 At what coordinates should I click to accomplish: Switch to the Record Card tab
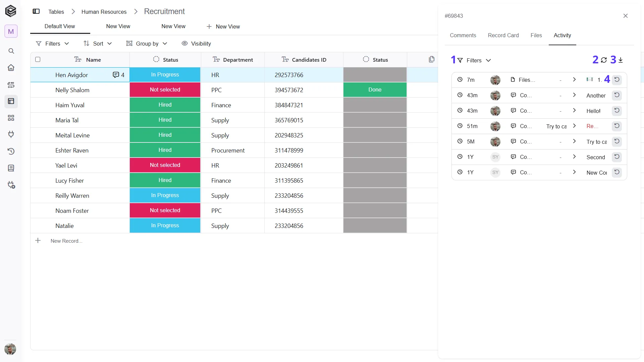click(x=503, y=35)
